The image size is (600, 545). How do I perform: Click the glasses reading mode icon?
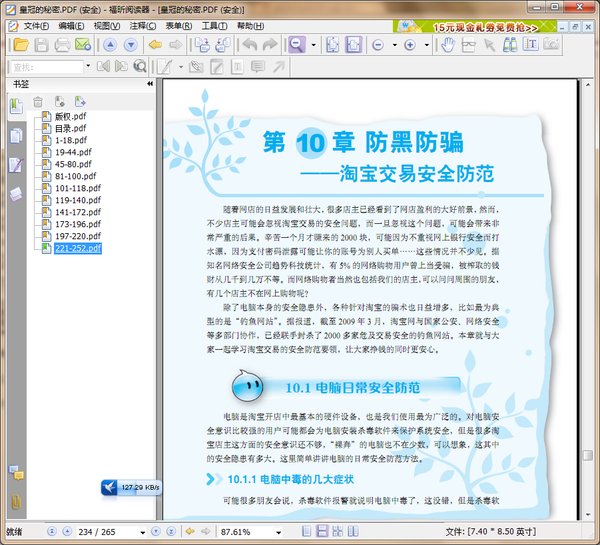tap(468, 45)
